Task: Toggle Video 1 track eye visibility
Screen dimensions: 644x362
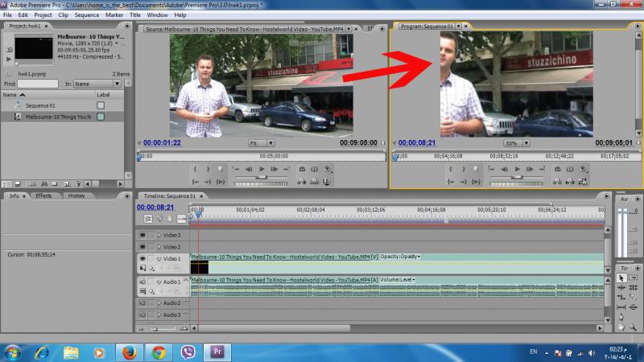Action: point(142,258)
